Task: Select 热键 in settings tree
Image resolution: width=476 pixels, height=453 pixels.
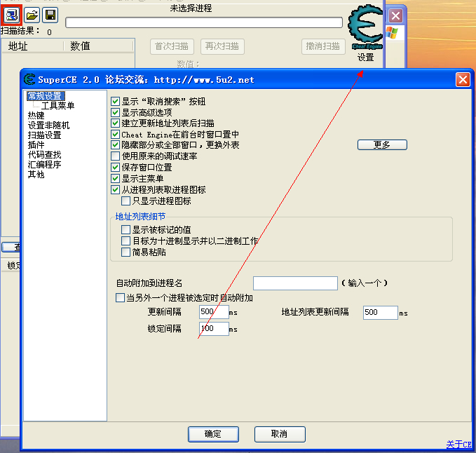Action: (36, 116)
